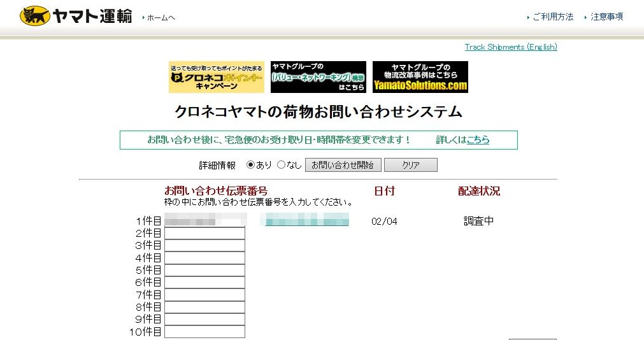
Task: Focus the 5件目 tracking number field
Action: (x=204, y=270)
